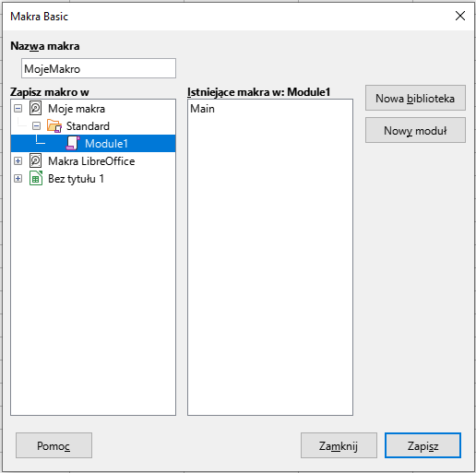Click the Standard library folder icon
The height and width of the screenshot is (473, 476).
pyautogui.click(x=54, y=126)
